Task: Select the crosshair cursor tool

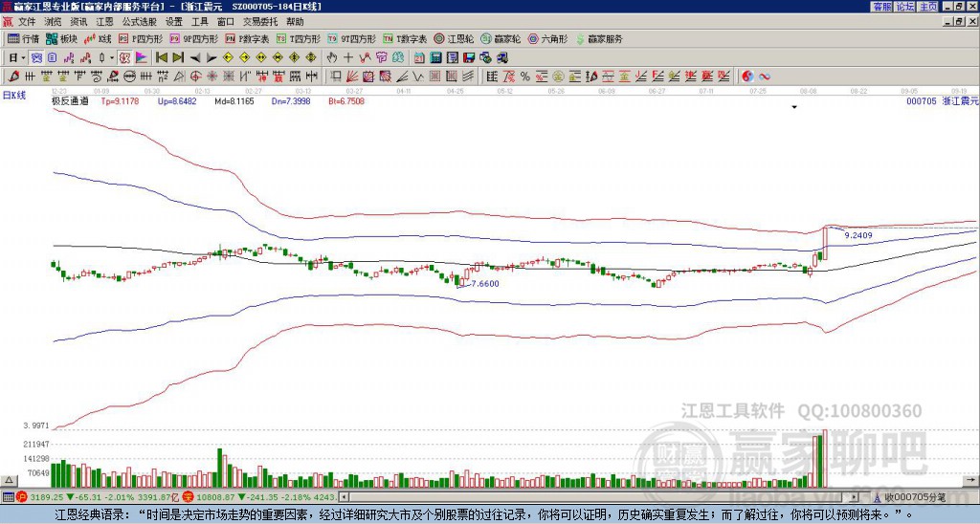Action: [x=348, y=58]
